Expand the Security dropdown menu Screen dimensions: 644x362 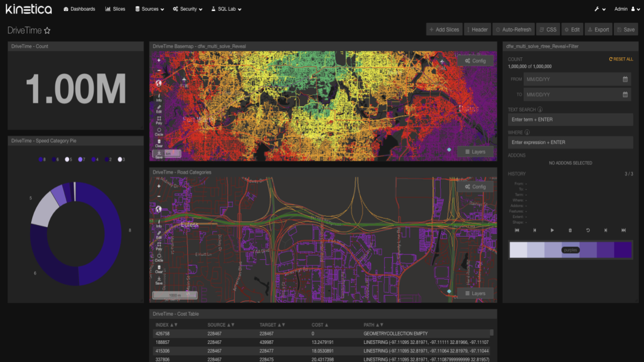pos(188,9)
